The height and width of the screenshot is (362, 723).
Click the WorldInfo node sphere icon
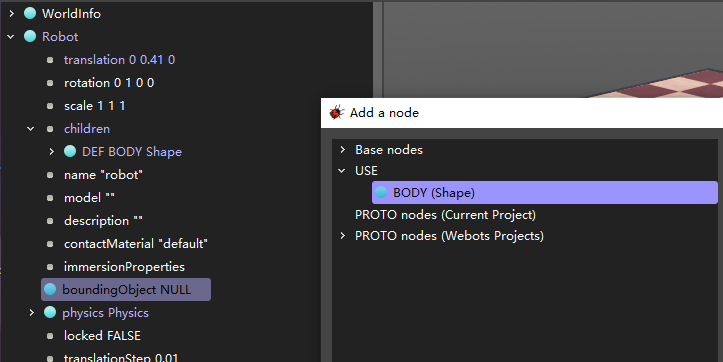pos(30,13)
